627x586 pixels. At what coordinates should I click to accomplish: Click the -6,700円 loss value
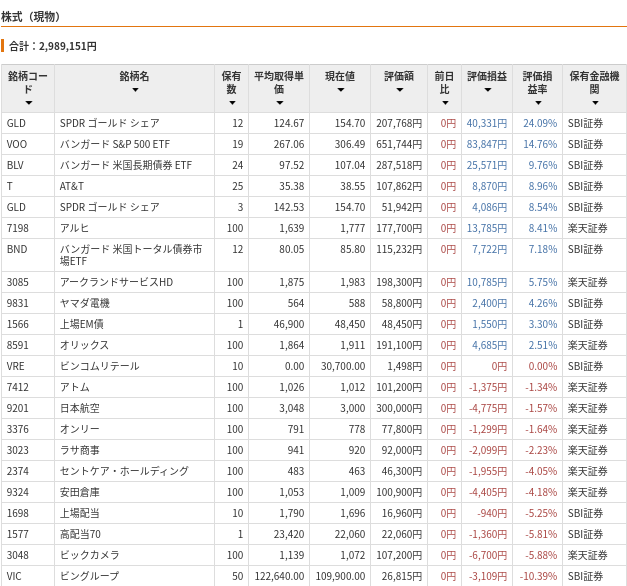(488, 555)
